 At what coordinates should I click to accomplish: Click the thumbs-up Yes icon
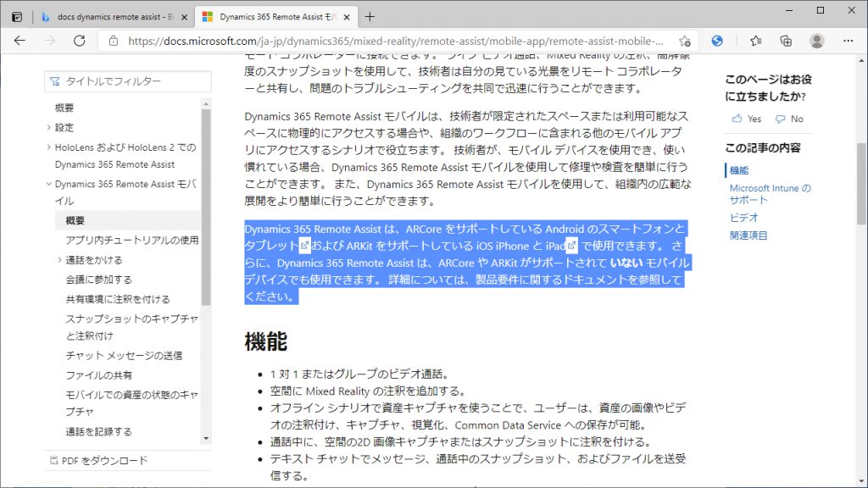[x=737, y=119]
